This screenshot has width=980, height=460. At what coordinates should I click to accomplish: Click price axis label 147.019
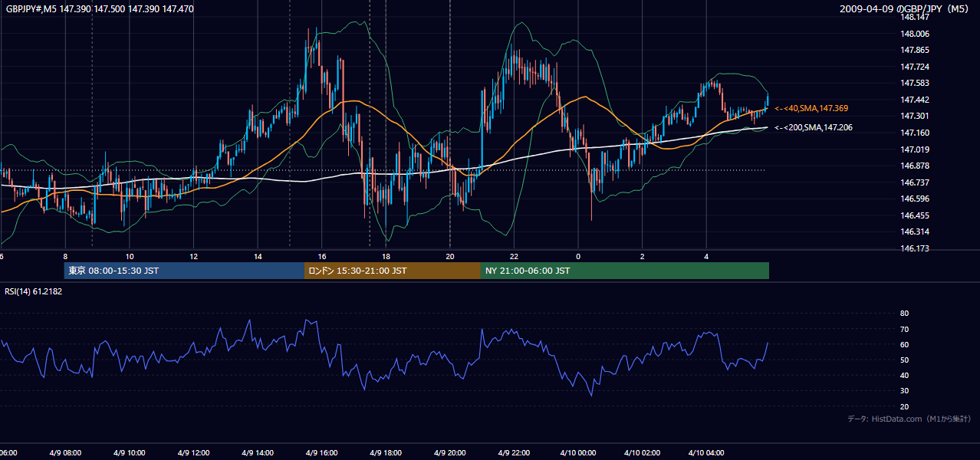point(915,149)
